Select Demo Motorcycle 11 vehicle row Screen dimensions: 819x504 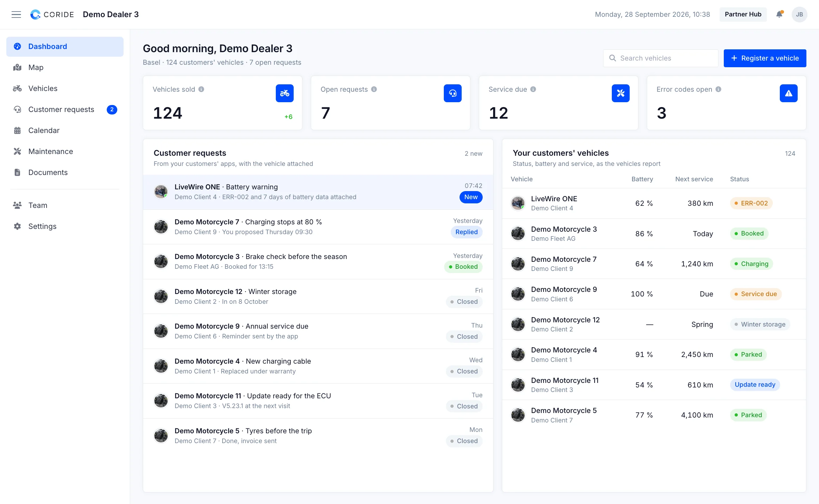click(654, 385)
